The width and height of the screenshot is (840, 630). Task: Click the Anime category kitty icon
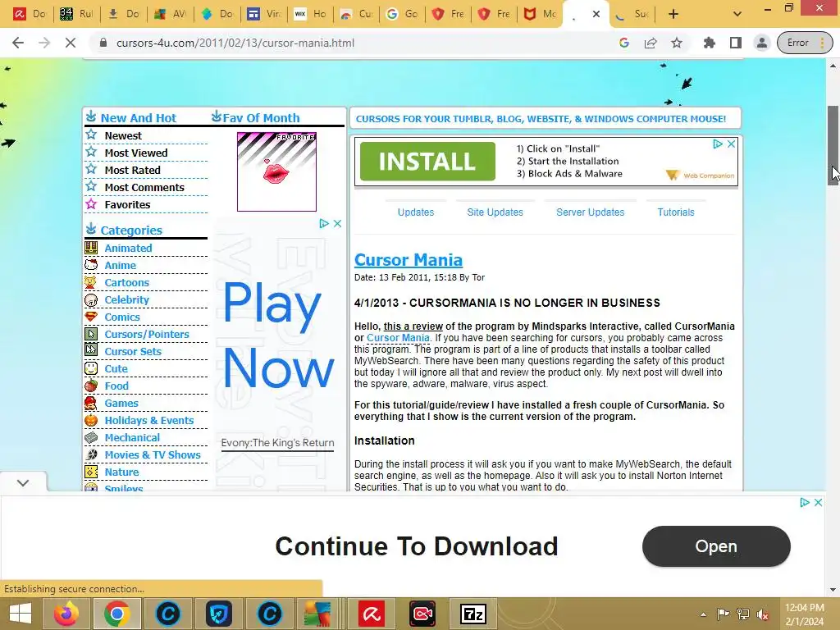92,265
